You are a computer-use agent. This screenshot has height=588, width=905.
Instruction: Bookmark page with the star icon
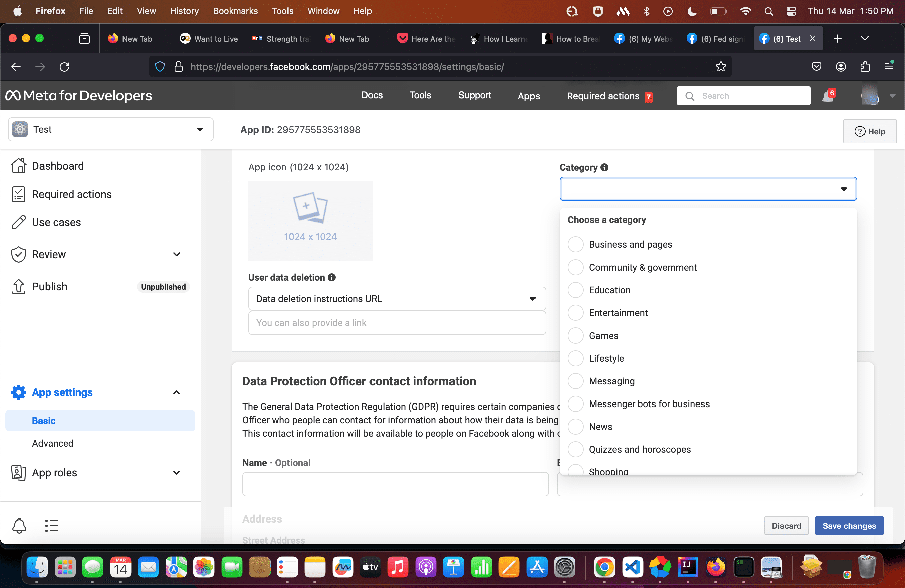[x=721, y=67]
